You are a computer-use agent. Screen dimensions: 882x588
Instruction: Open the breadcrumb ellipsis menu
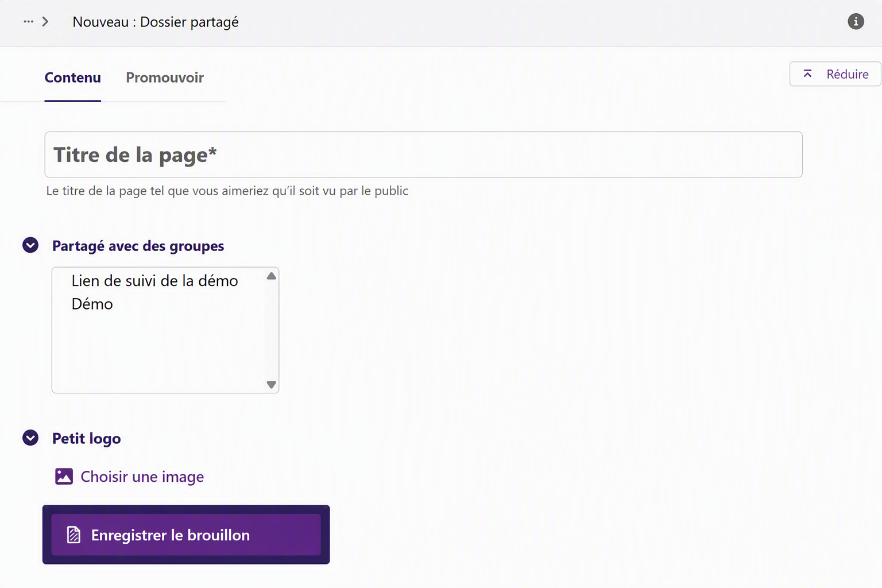point(28,22)
